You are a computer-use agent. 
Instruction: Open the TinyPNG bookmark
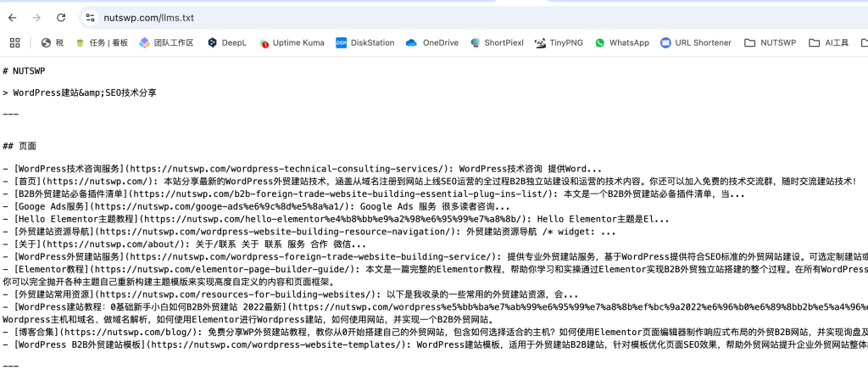coord(559,42)
